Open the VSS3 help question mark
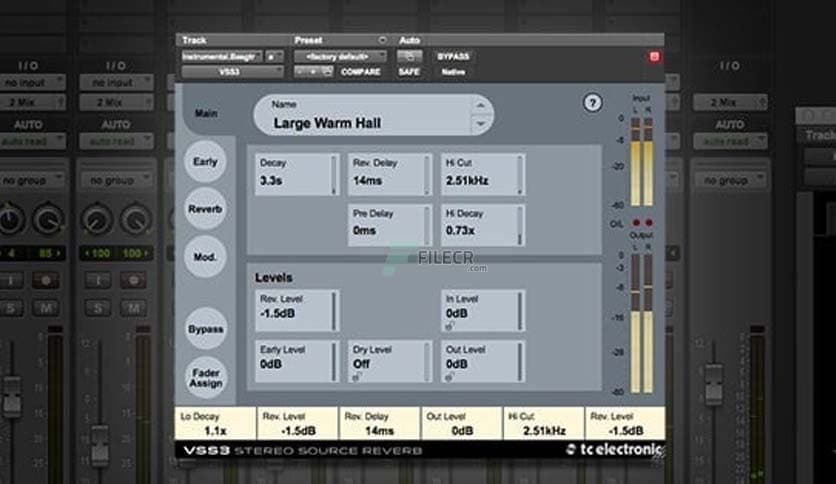Viewport: 836px width, 484px height. point(592,102)
